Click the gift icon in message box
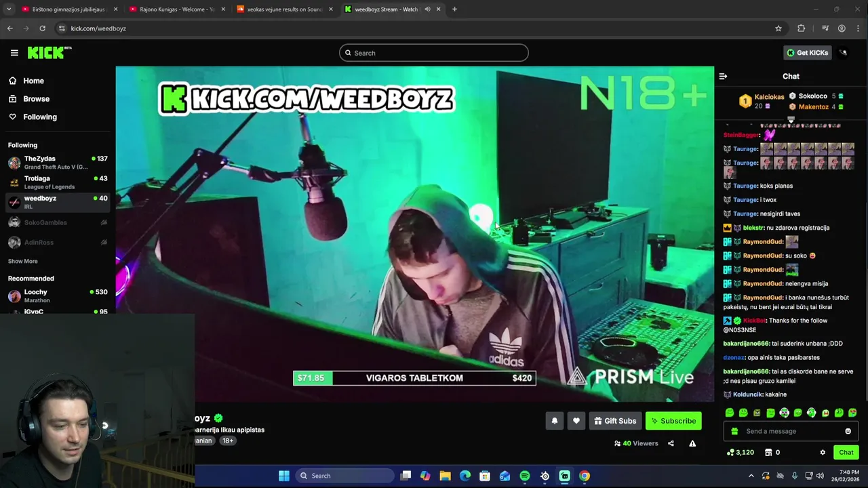 coord(734,431)
